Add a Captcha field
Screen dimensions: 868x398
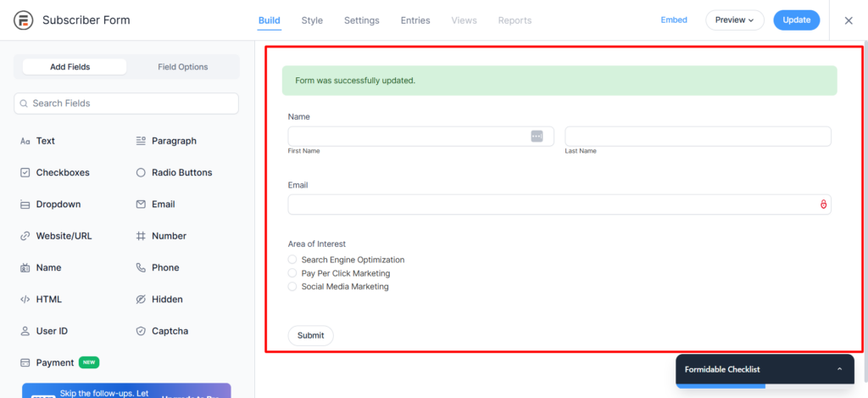(x=170, y=331)
